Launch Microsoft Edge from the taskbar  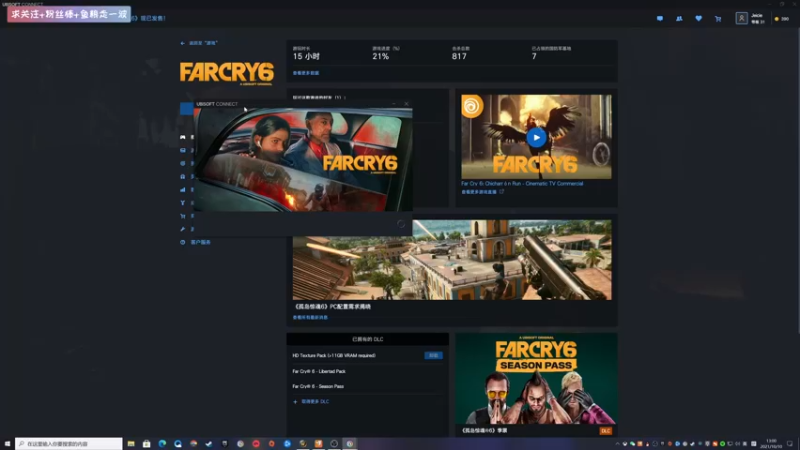point(162,444)
